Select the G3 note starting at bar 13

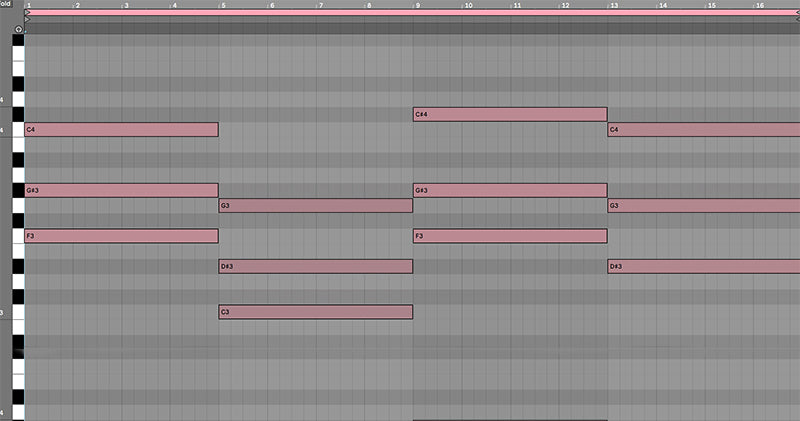(704, 206)
